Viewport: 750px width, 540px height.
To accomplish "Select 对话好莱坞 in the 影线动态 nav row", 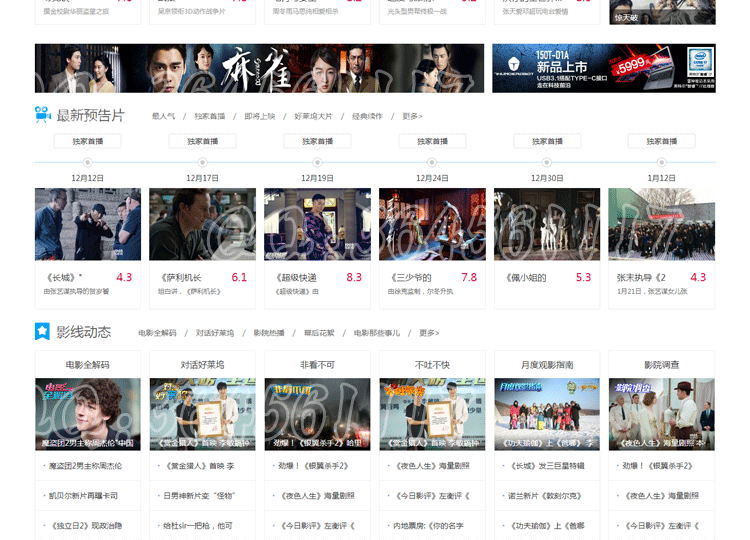I will coord(215,333).
